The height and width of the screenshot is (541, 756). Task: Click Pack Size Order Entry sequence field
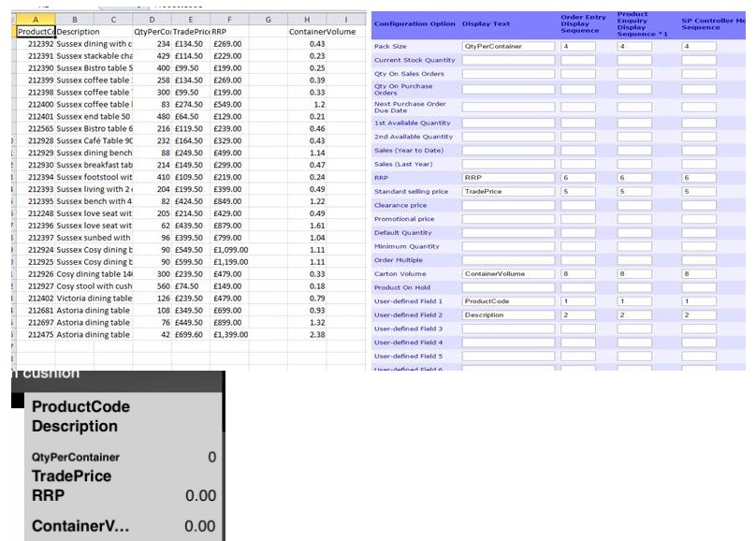click(x=577, y=47)
